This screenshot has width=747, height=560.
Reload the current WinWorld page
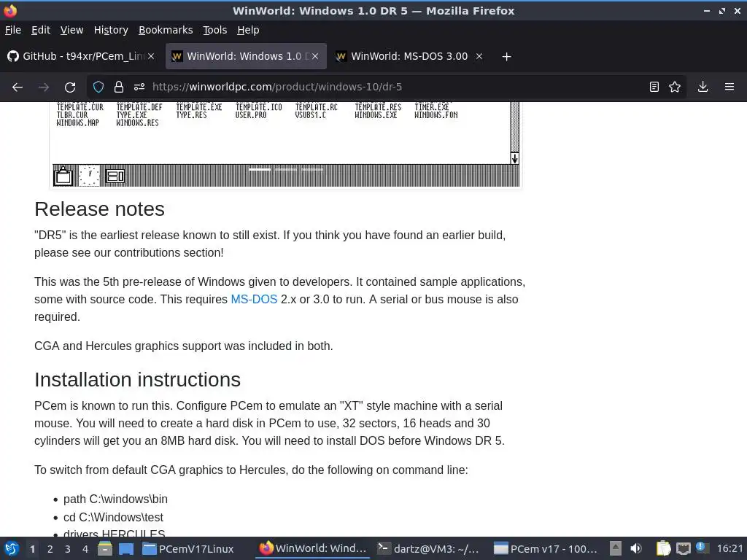point(70,87)
